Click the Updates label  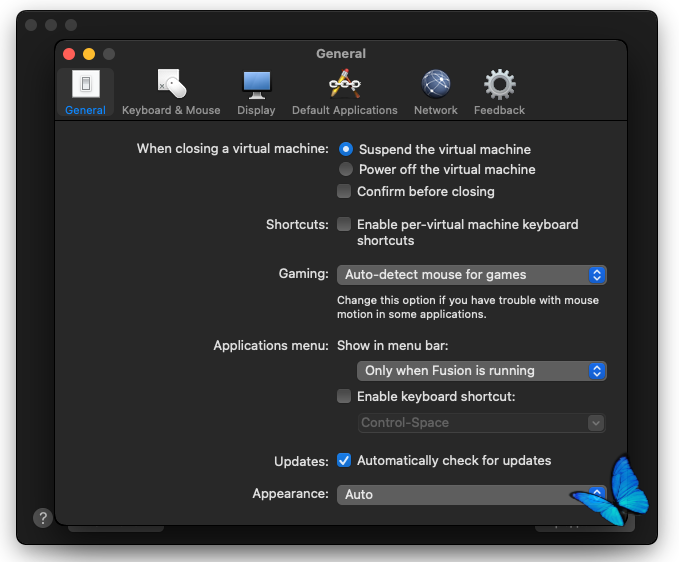point(301,461)
